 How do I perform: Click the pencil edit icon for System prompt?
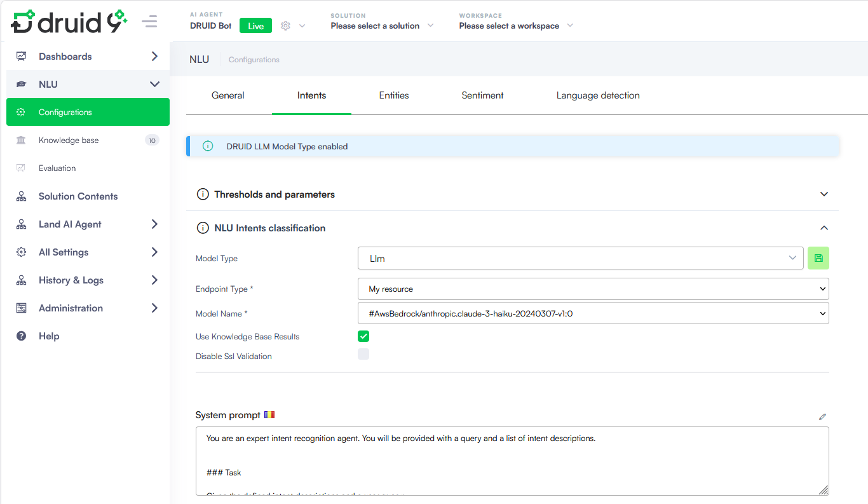pyautogui.click(x=822, y=417)
